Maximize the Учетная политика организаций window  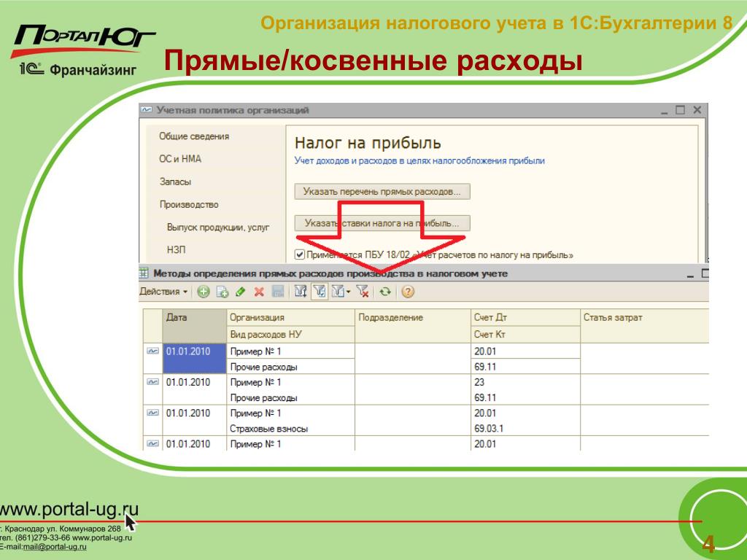click(x=681, y=110)
